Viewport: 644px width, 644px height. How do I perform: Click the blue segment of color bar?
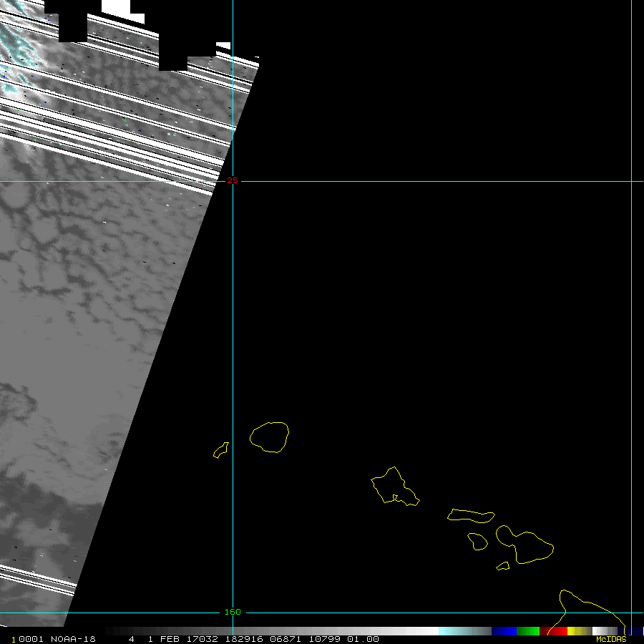pyautogui.click(x=504, y=631)
